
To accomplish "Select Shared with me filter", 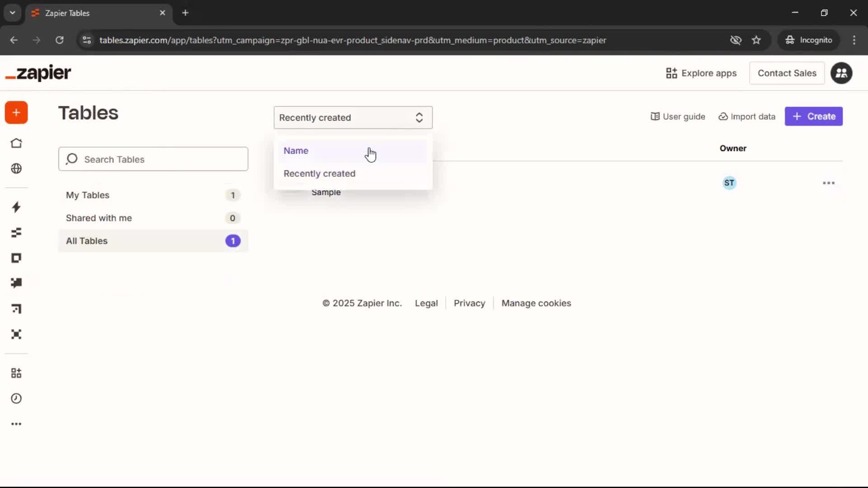I will click(153, 218).
